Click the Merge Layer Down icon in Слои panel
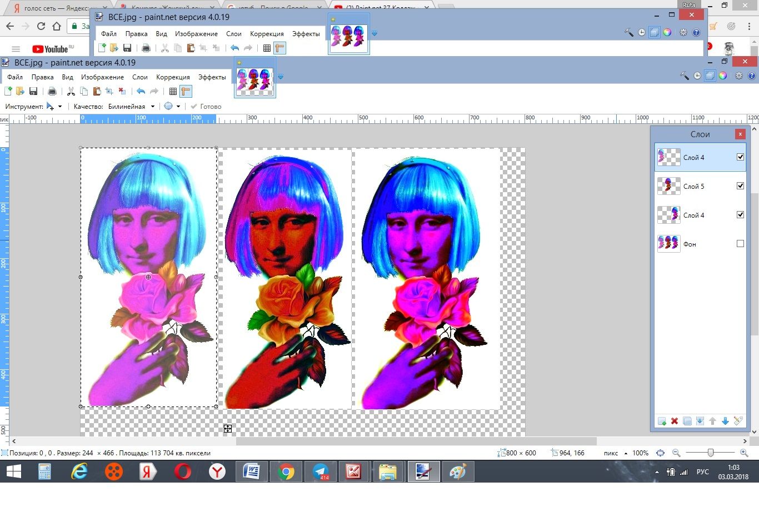759x532 pixels. click(700, 421)
